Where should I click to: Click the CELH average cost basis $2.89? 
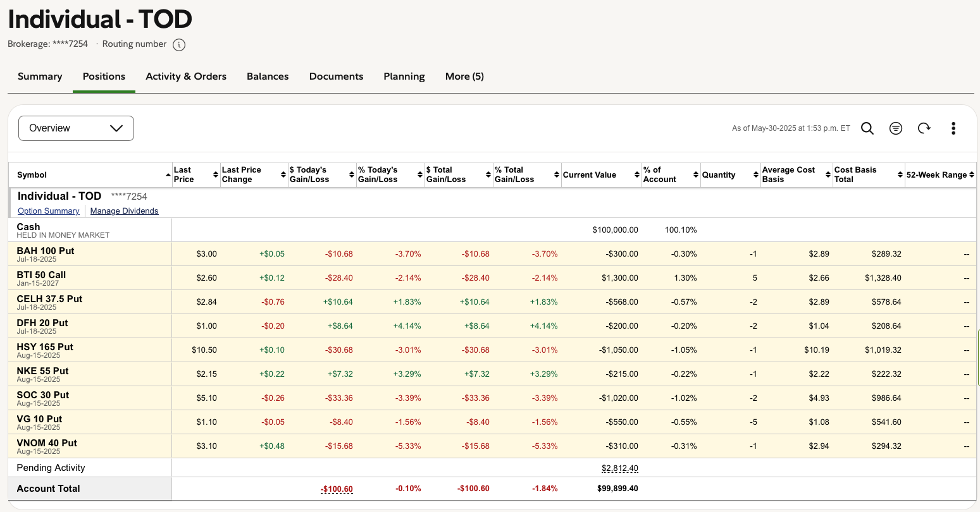pyautogui.click(x=819, y=302)
